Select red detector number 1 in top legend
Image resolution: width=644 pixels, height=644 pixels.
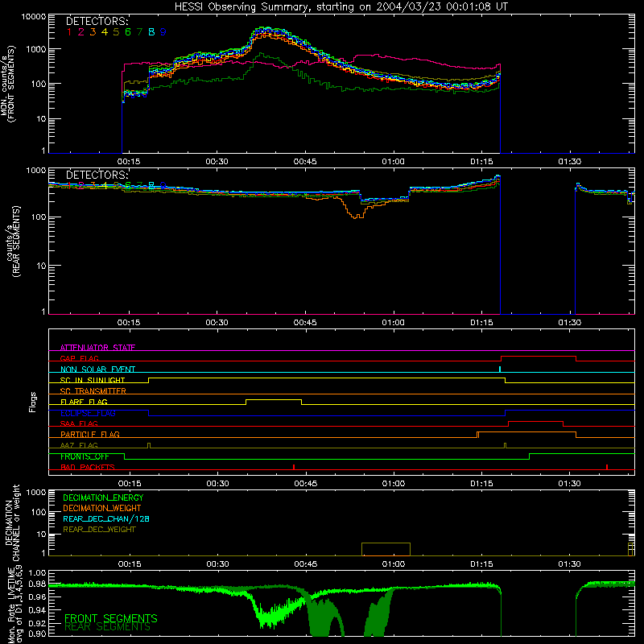(69, 32)
